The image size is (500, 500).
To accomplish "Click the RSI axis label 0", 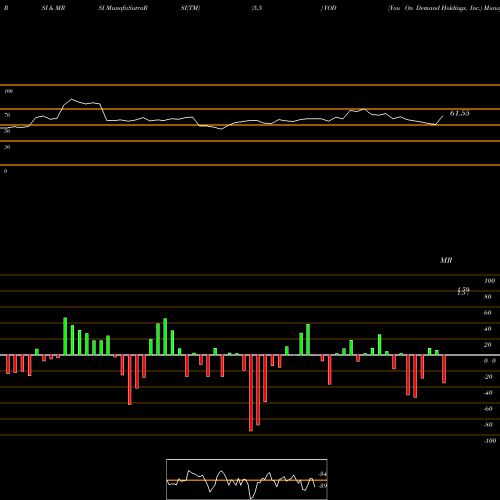I will (x=5, y=171).
